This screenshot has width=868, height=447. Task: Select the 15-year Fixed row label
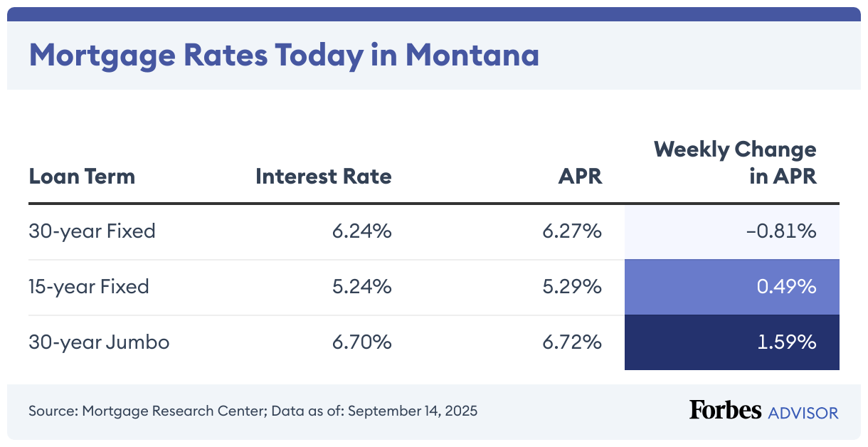(x=89, y=287)
